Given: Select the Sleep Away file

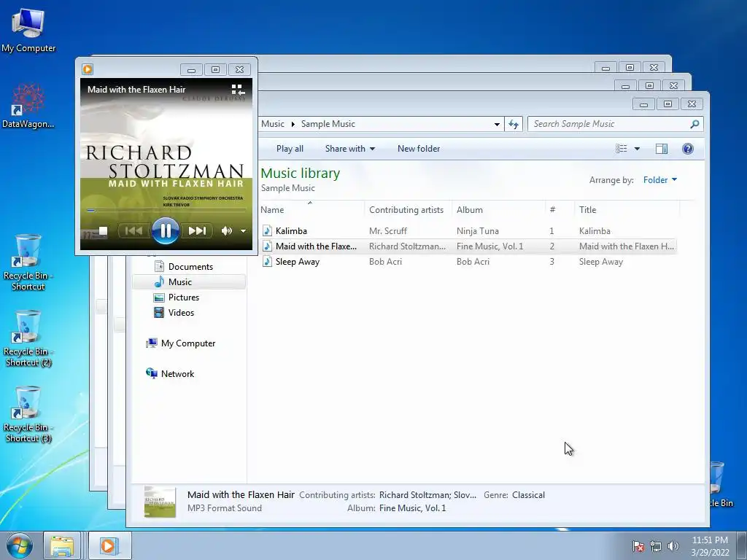Looking at the screenshot, I should click(x=298, y=262).
